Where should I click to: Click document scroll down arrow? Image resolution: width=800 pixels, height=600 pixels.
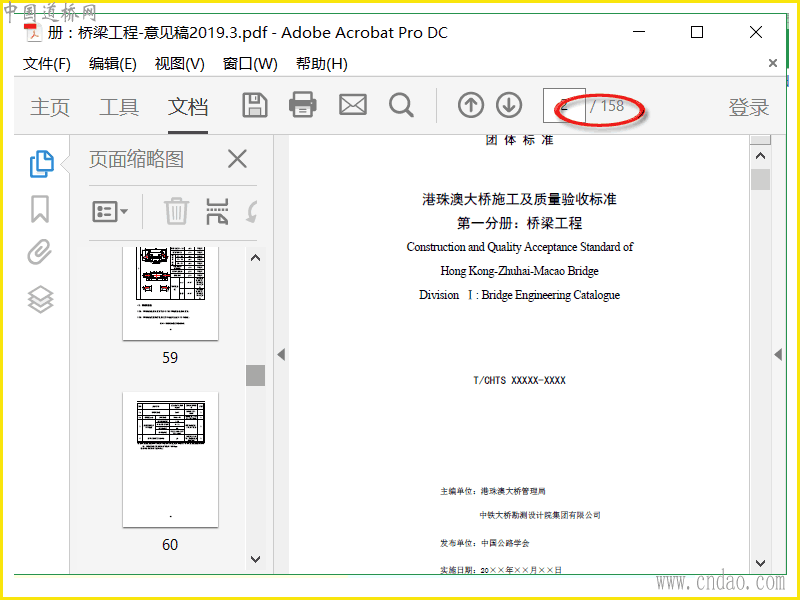point(760,563)
